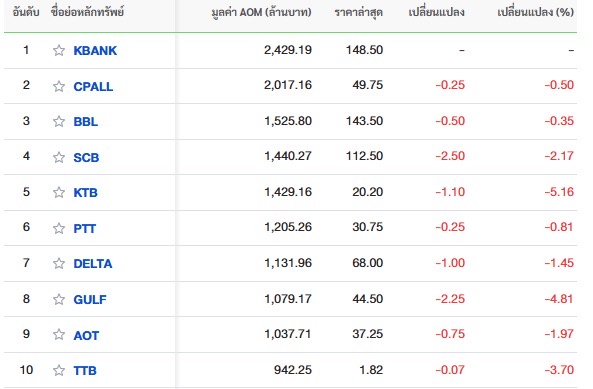The width and height of the screenshot is (593, 389).
Task: Click the star icon next to GULF
Action: 59,299
